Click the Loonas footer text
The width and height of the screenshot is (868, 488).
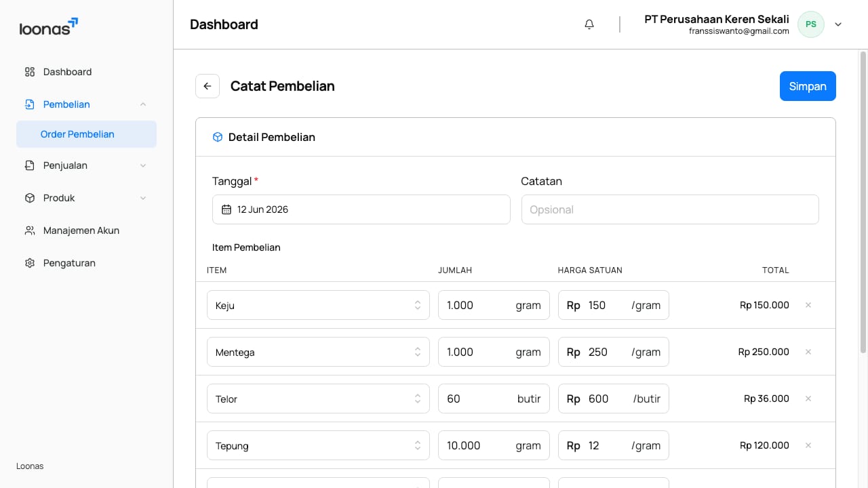click(30, 466)
